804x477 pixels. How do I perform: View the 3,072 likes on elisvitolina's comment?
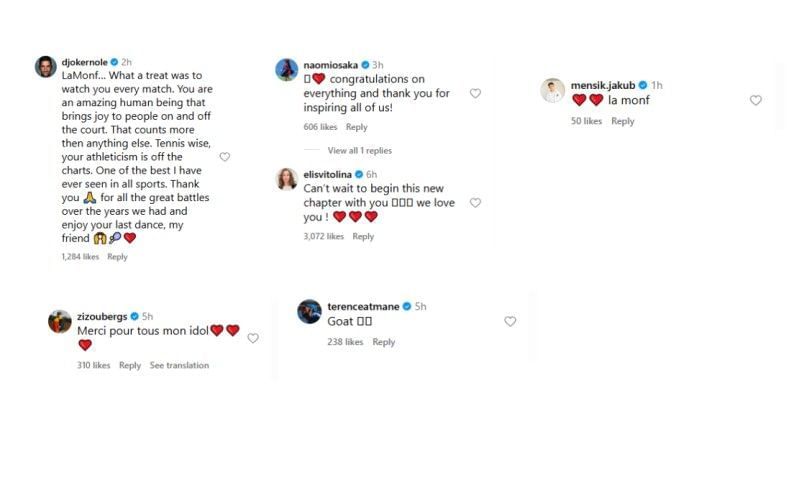tap(323, 237)
